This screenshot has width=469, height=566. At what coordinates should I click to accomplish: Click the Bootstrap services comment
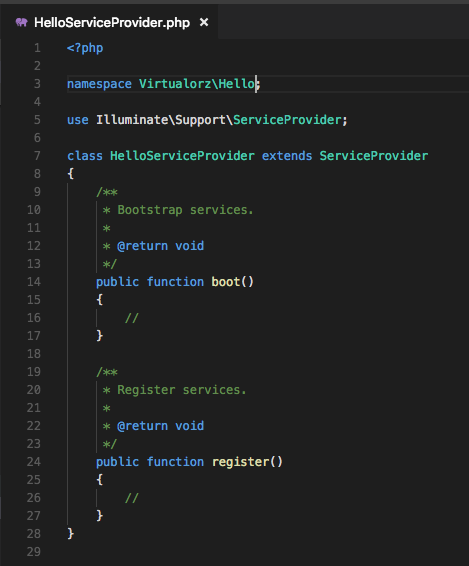(x=185, y=210)
